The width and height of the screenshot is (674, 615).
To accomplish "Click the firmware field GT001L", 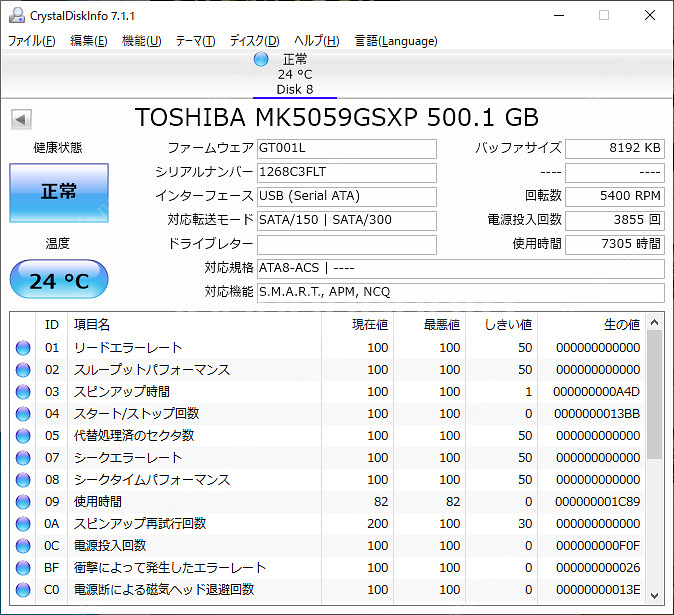I will coord(347,149).
